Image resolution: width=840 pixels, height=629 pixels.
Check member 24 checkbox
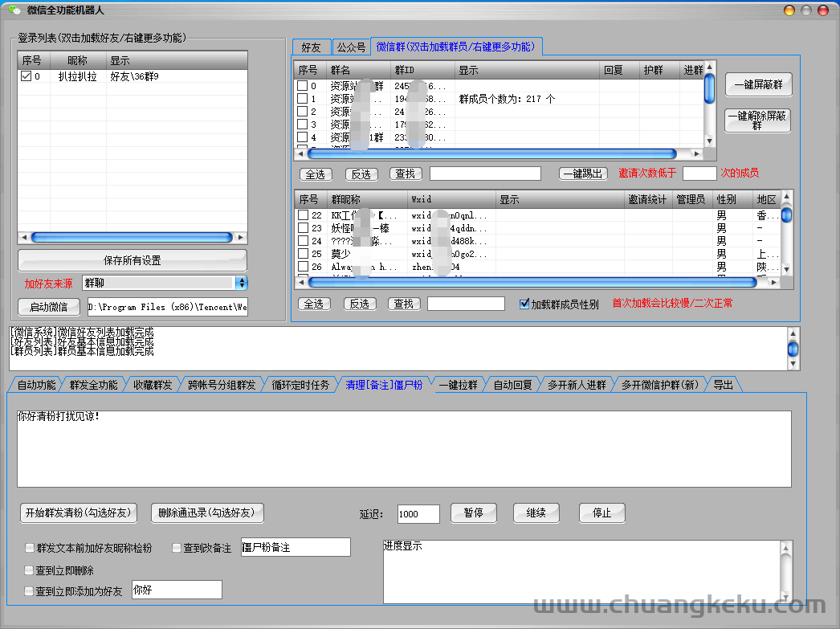coord(304,240)
